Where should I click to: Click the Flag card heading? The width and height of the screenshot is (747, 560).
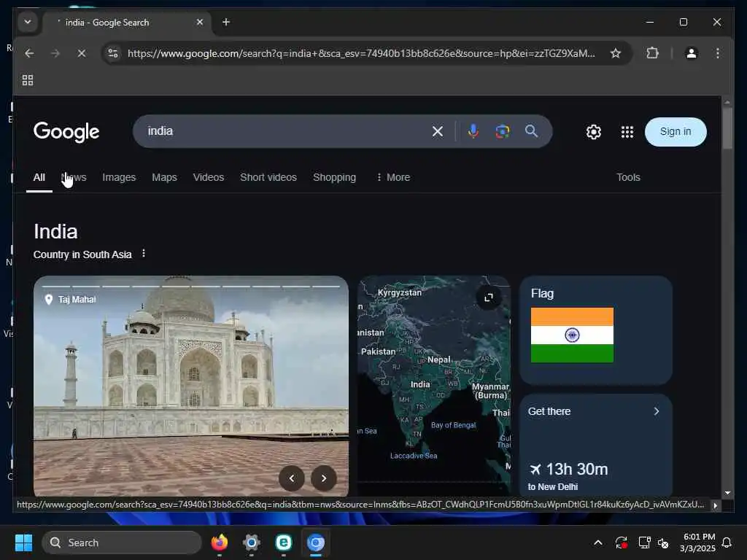pos(542,293)
